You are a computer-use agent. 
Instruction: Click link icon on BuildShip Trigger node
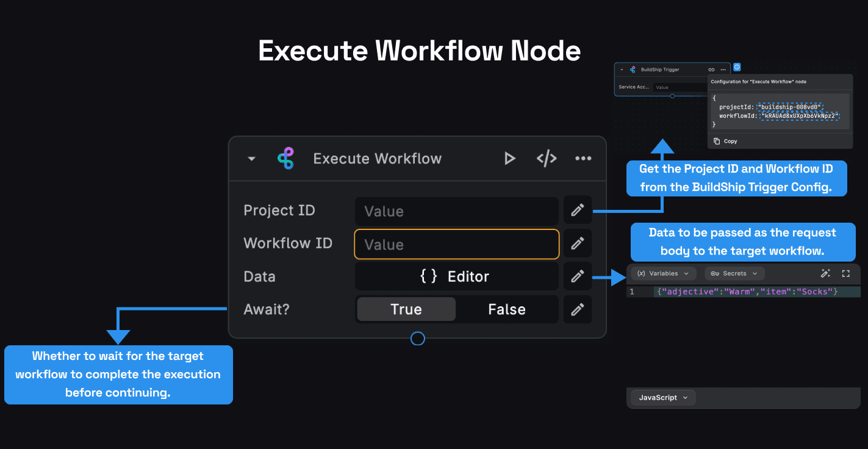pos(711,70)
